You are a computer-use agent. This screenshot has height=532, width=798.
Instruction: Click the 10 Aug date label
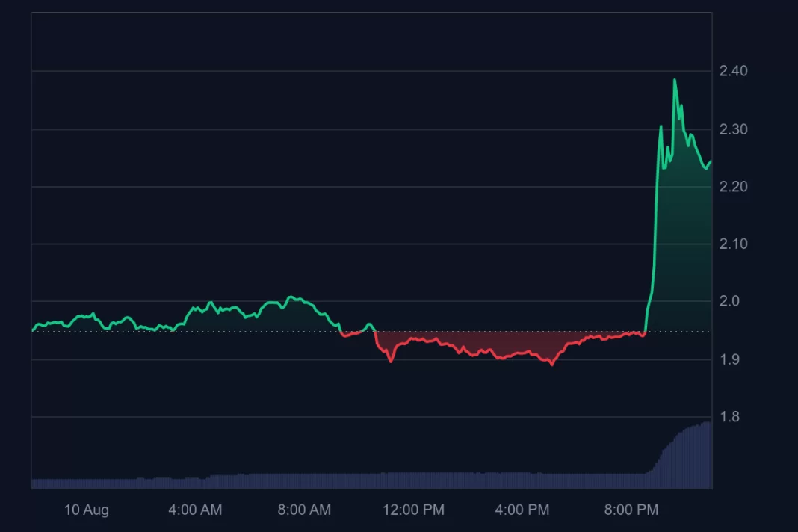tap(86, 510)
